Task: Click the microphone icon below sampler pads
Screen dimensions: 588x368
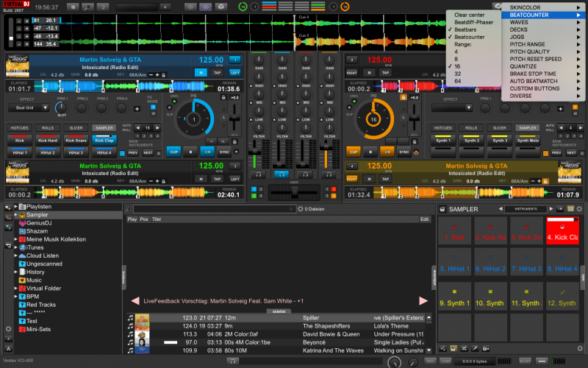Action: pos(475,348)
